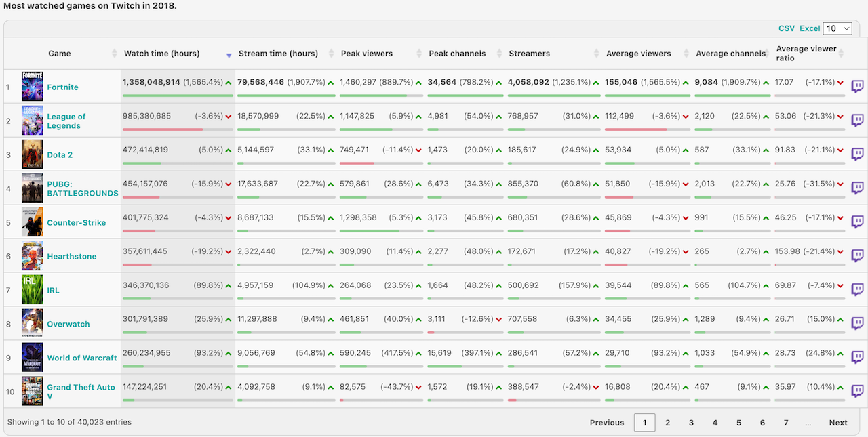This screenshot has width=868, height=437.
Task: Jump to page 7 in pagination
Action: click(786, 423)
